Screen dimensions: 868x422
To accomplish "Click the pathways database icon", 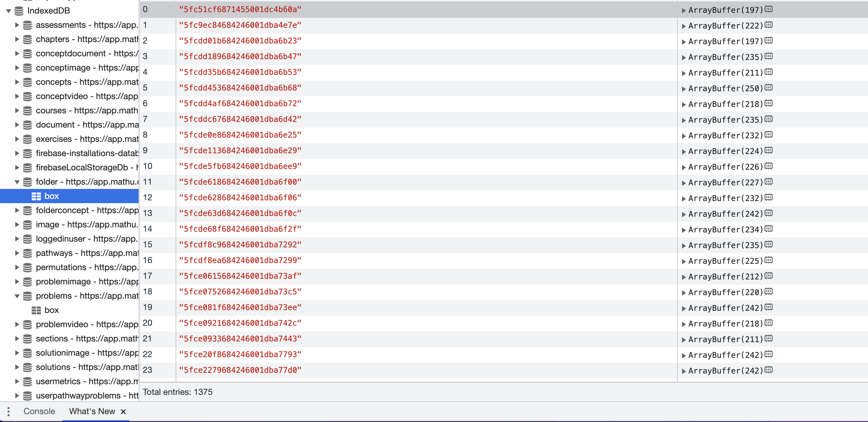I will pyautogui.click(x=27, y=253).
